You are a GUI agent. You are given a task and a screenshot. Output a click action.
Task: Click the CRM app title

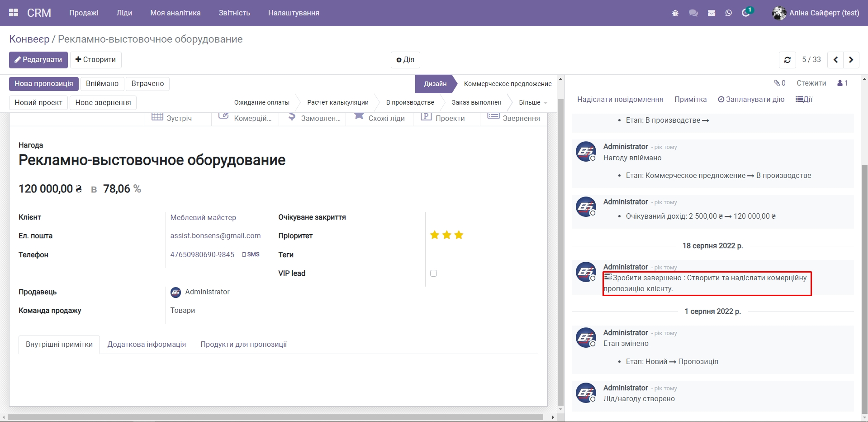(x=39, y=13)
